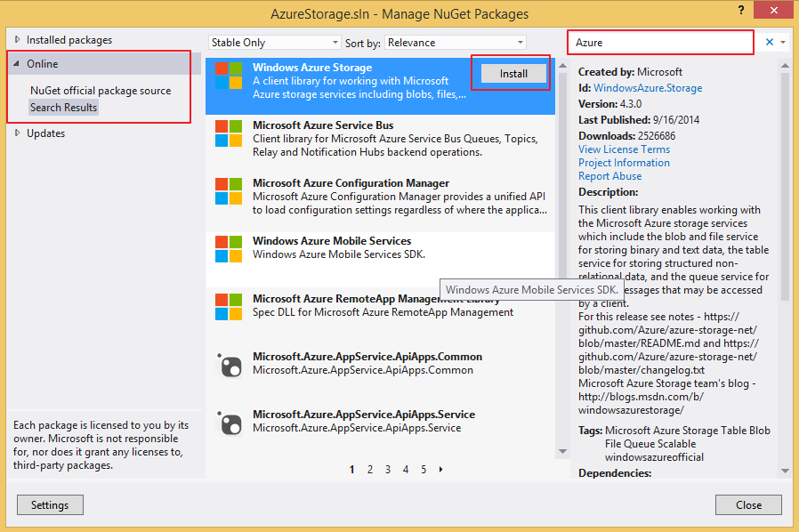Open the search box dropdown arrow
Screen dimensions: 799x532
pos(783,43)
